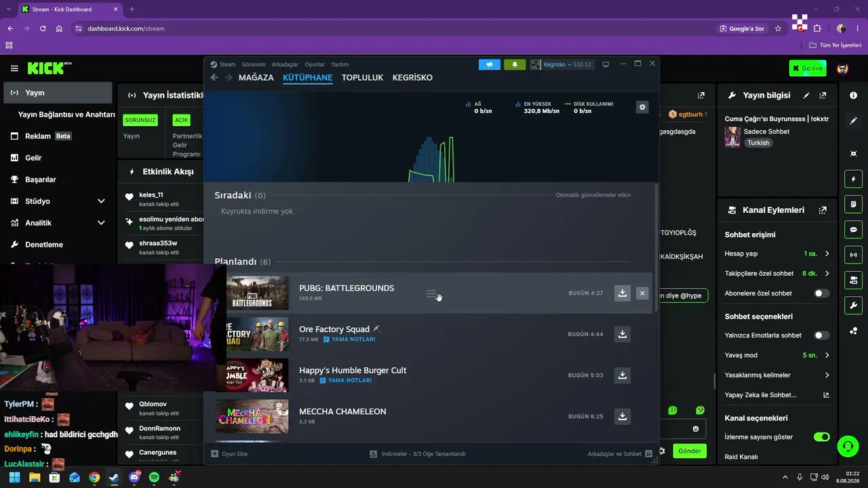Download MECCHA CHAMELEON update now

tap(623, 416)
